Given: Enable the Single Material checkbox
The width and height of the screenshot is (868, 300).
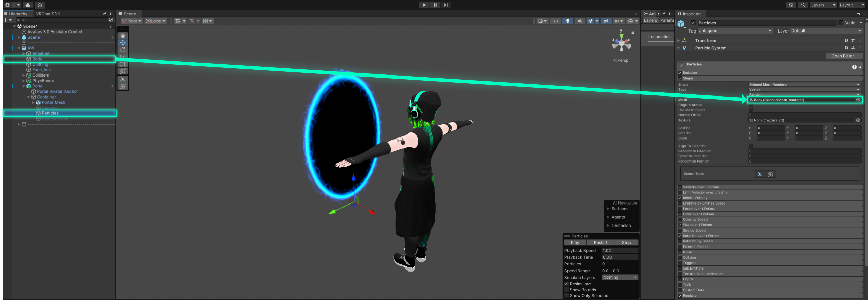Looking at the screenshot, I should (x=751, y=105).
